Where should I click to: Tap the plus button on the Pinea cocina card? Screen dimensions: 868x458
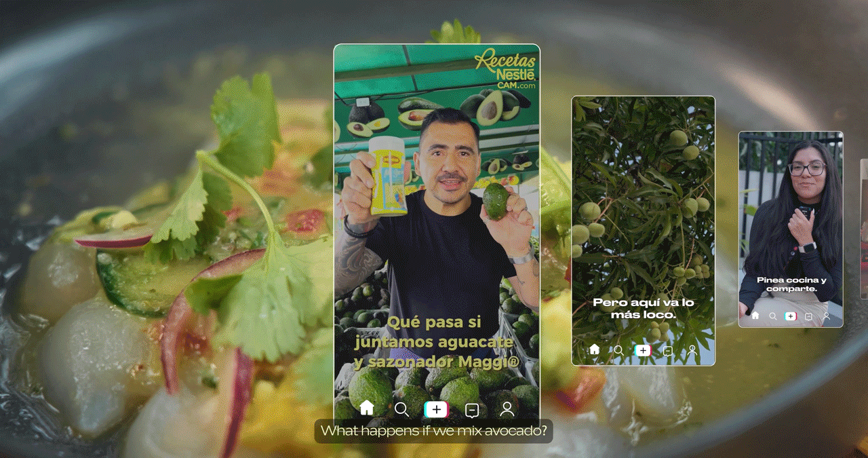tap(791, 316)
